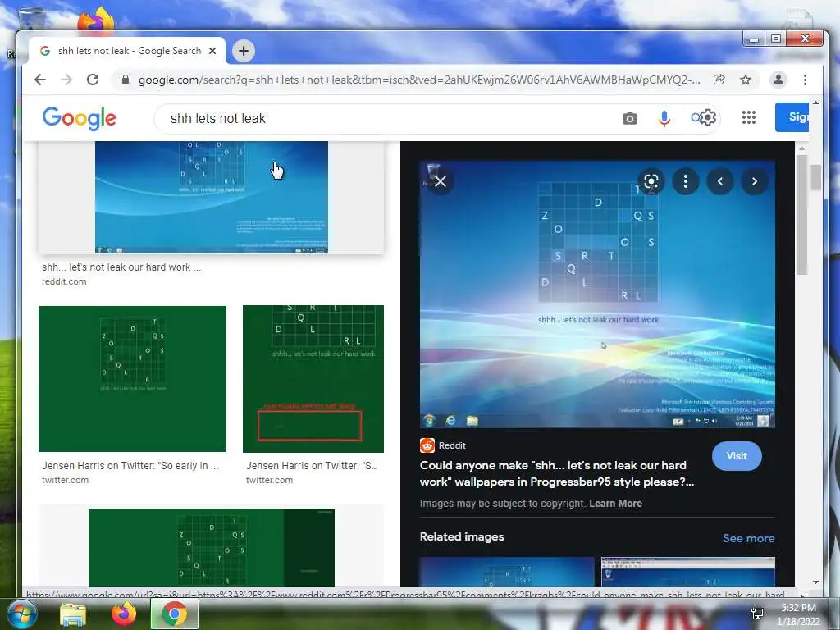
Task: Click the preview panel vertical scrollbar thumb
Action: pos(801,214)
